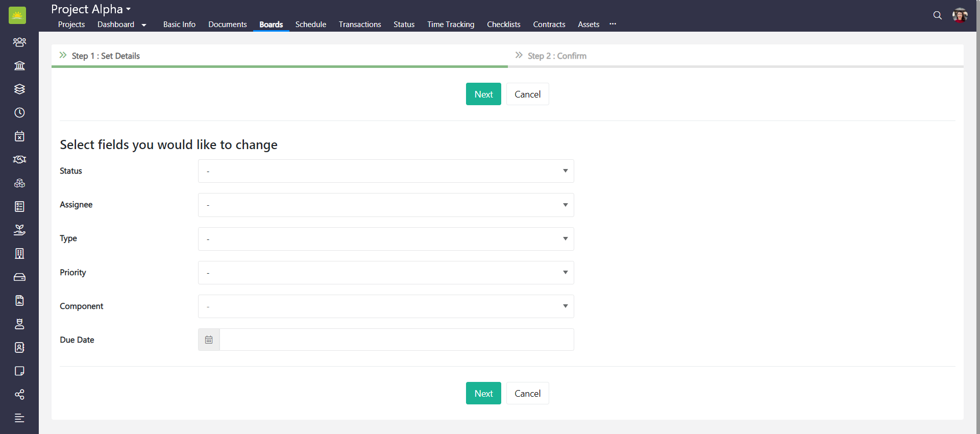980x434 pixels.
Task: Expand the Status dropdown
Action: pos(386,171)
